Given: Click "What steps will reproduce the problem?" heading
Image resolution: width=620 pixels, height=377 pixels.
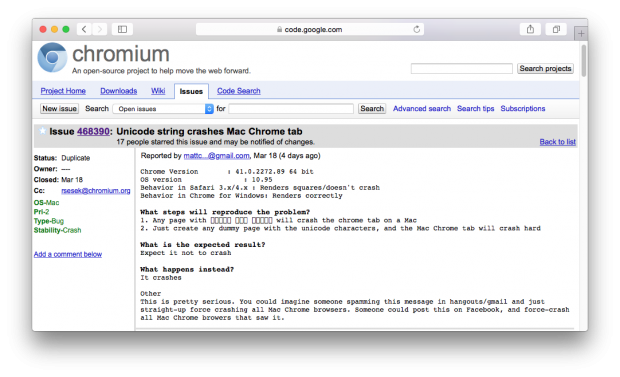Looking at the screenshot, I should click(x=225, y=212).
